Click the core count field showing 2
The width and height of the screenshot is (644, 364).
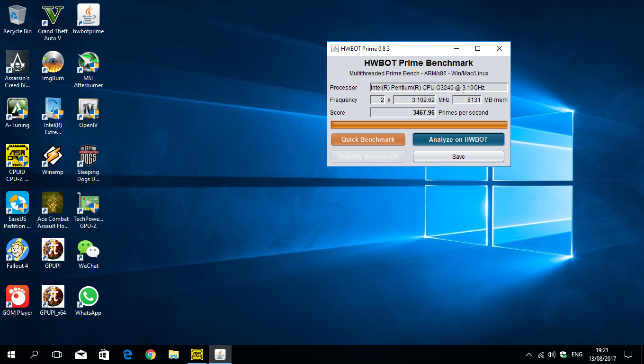pos(377,100)
